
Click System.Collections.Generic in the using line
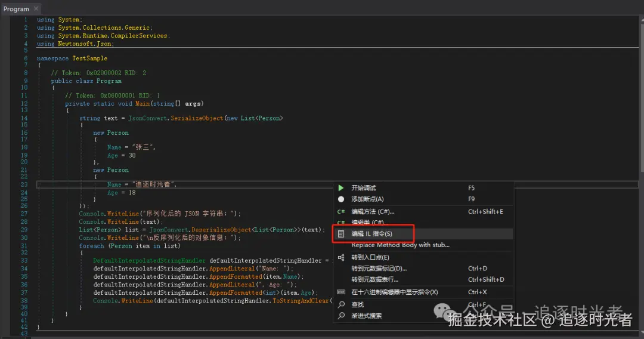tap(104, 27)
